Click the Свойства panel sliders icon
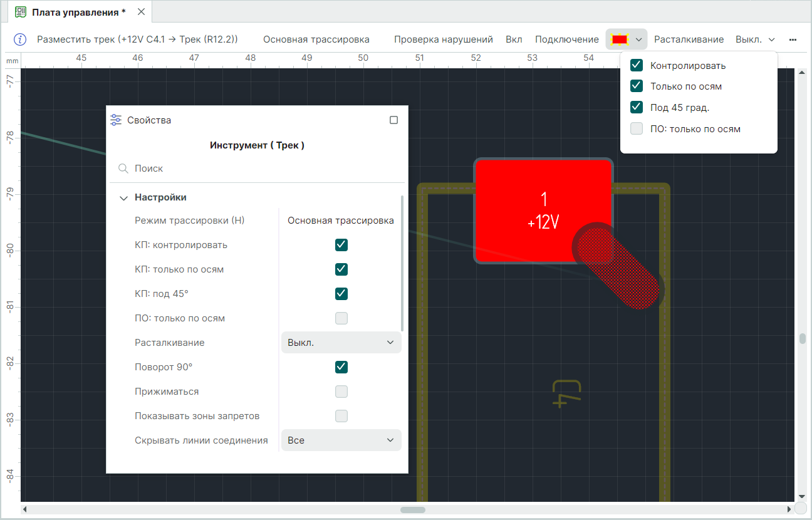 (x=116, y=120)
